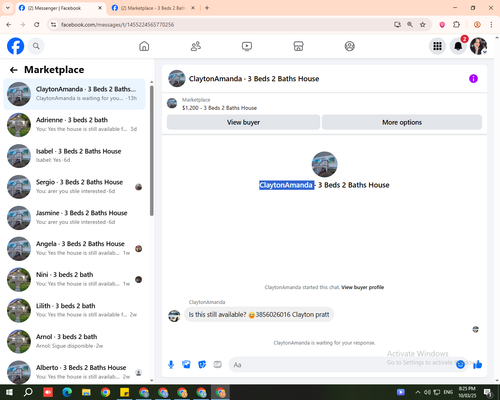Choose a sticker icon in composer
500x400 pixels.
(202, 365)
